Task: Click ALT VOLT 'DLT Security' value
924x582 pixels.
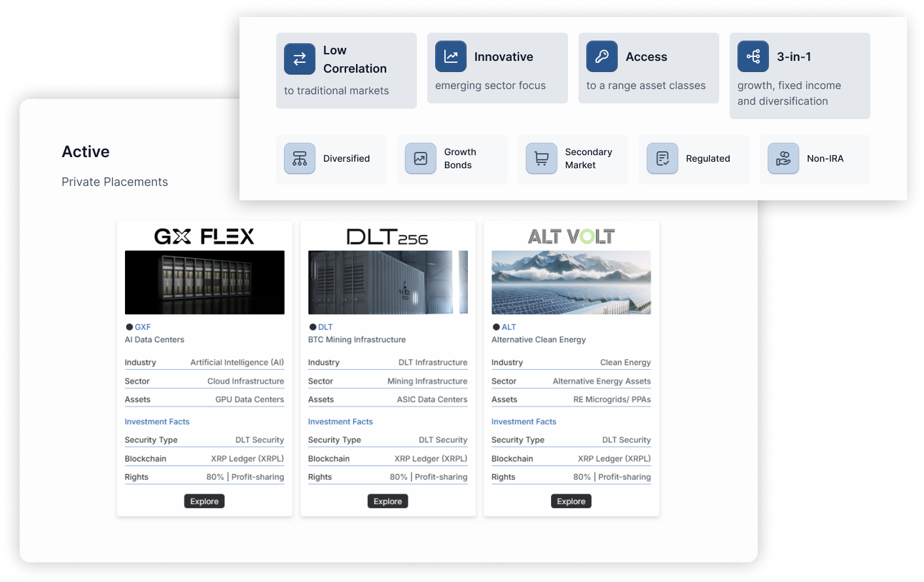Action: [x=626, y=440]
